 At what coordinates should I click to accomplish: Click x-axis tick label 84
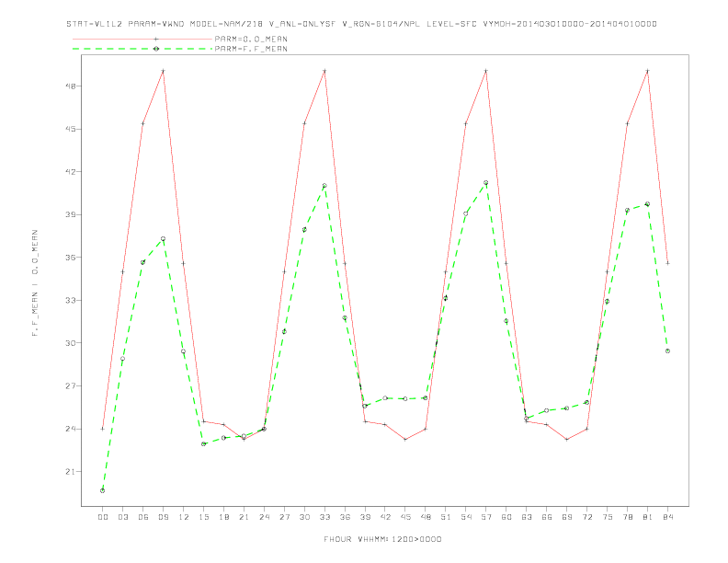(667, 517)
